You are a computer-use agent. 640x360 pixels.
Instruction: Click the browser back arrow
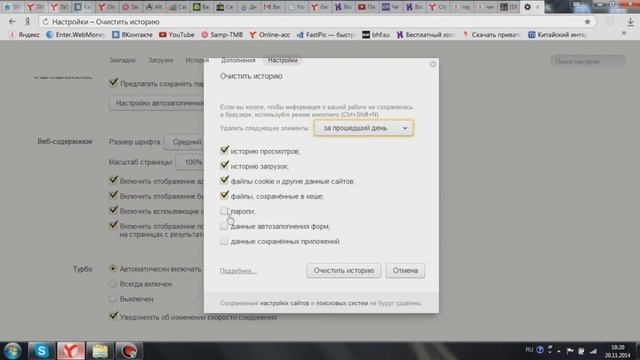coord(12,22)
